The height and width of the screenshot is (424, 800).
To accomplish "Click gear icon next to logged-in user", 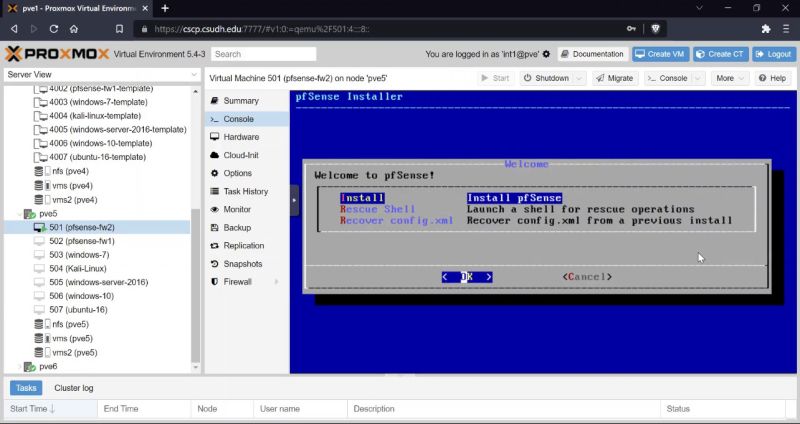I will 546,54.
